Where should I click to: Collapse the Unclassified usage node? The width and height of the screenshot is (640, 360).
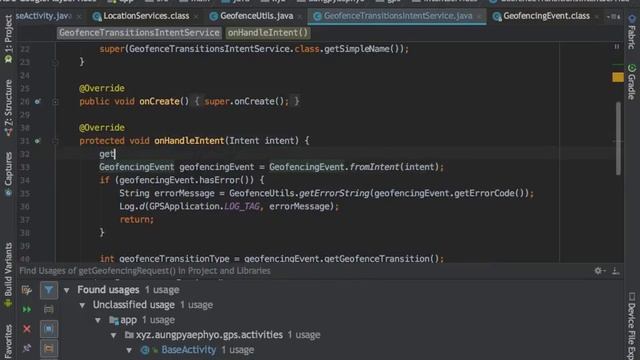[82, 305]
